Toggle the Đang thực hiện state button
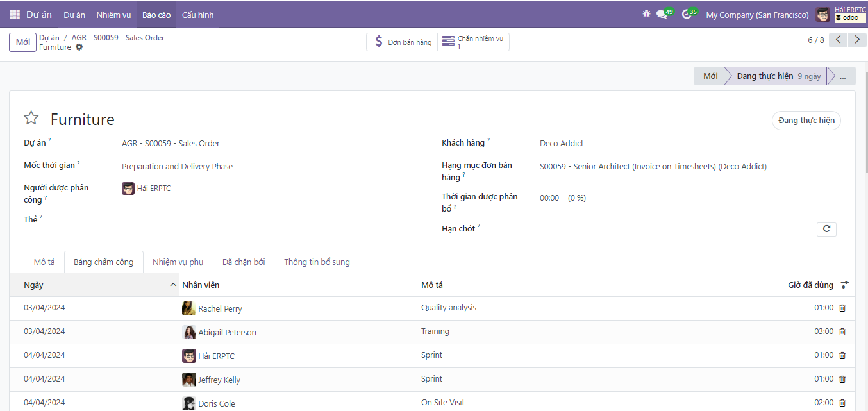868x411 pixels. click(806, 121)
